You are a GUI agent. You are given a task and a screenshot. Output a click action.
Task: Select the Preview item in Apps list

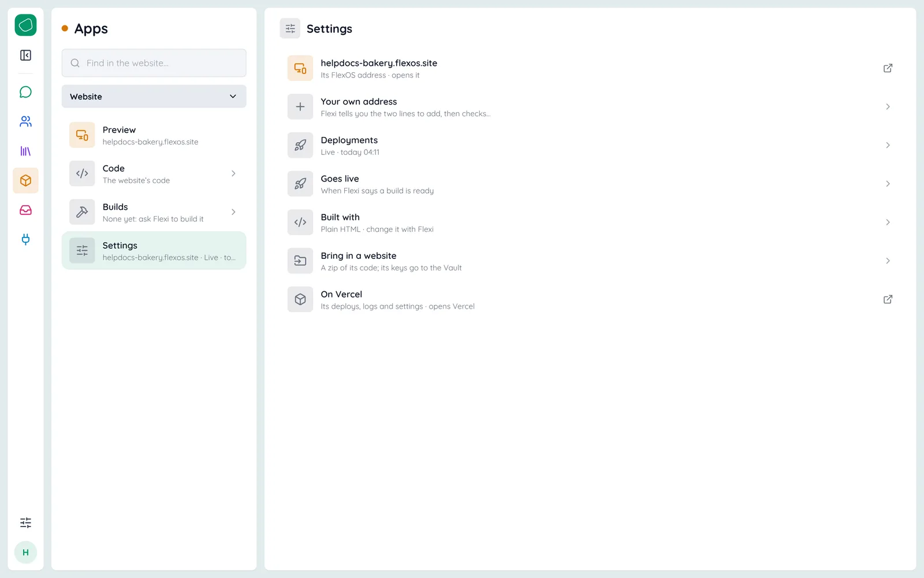click(x=154, y=135)
